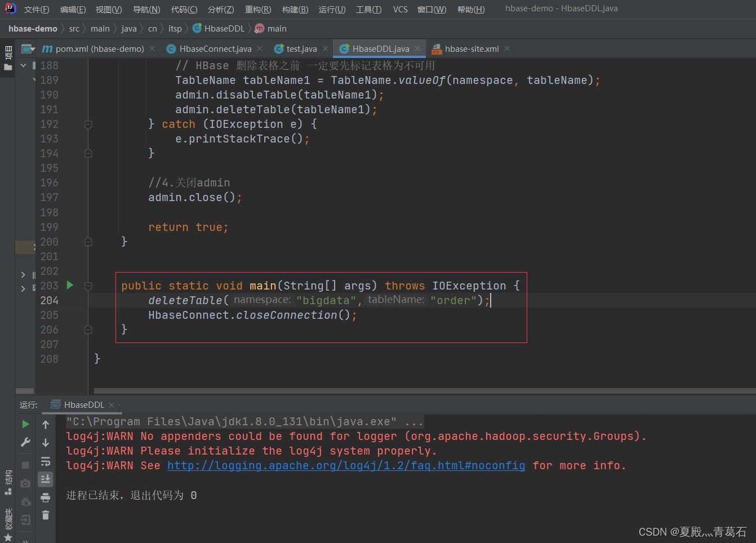Screen dimensions: 756x543
Task: Toggle scroll to end of console
Action: click(x=46, y=479)
